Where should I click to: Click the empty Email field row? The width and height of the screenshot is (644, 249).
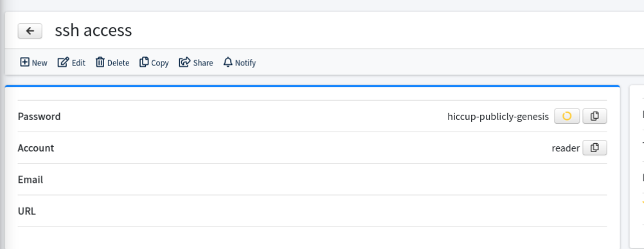(x=312, y=180)
